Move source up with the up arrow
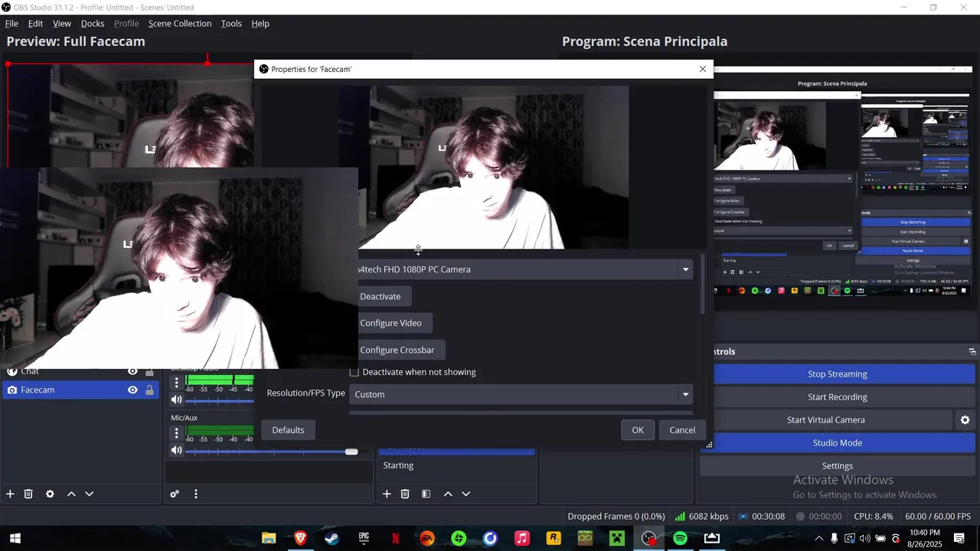 pyautogui.click(x=71, y=494)
